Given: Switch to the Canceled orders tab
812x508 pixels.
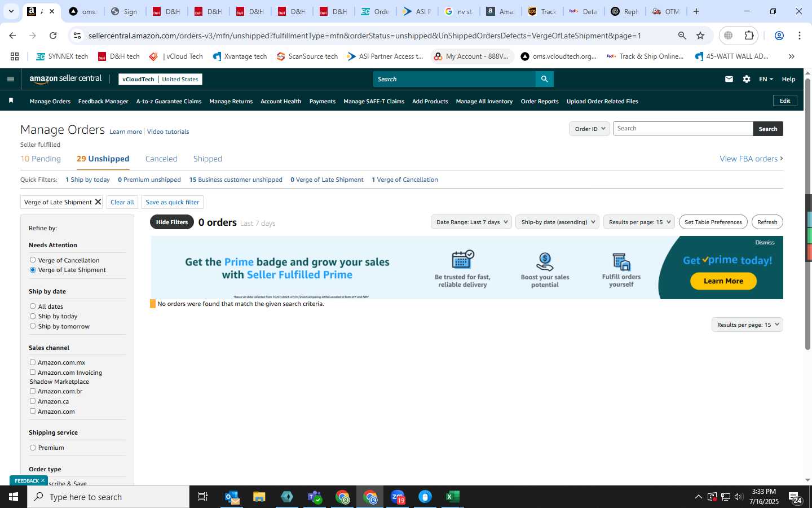Looking at the screenshot, I should pos(161,159).
